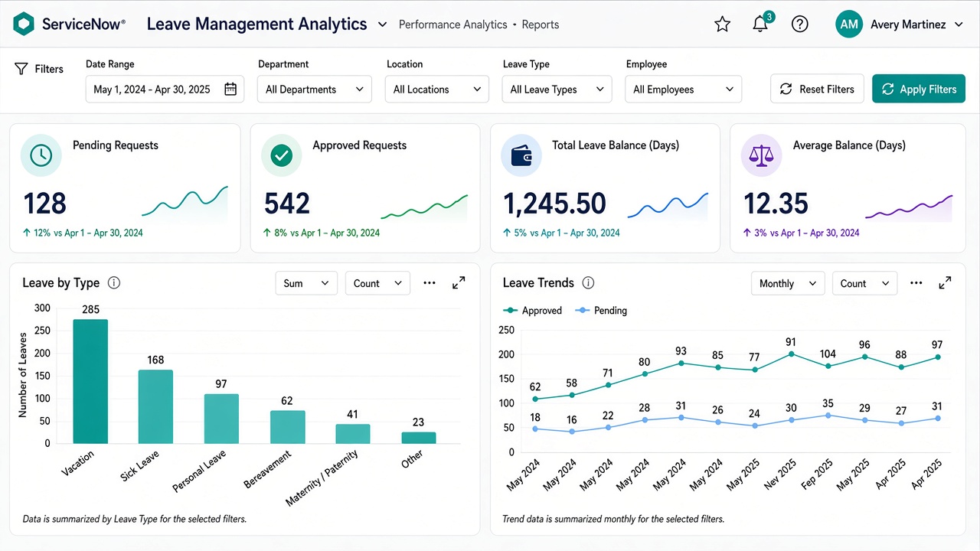Click the Pending Requests clock icon

[41, 155]
